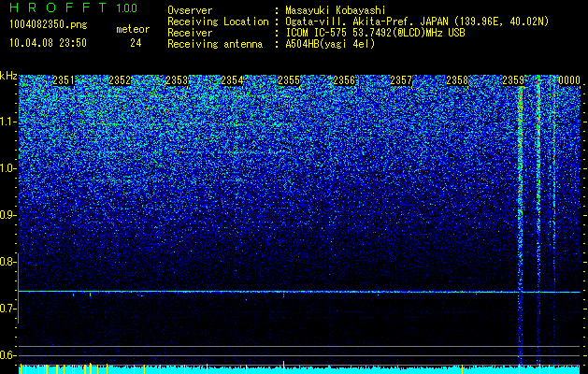Click the 'Receiving antenna' field label
Screen dimensions: 588x374
coord(215,44)
